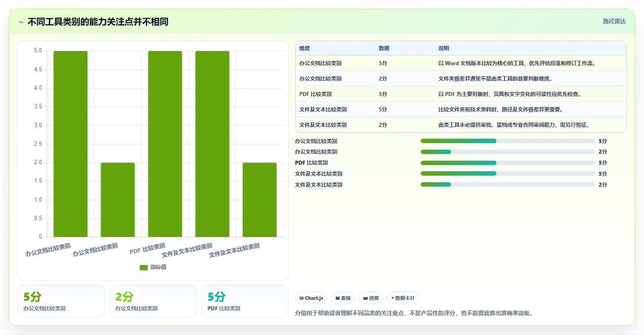This screenshot has height=335, width=644.
Task: Select the 表格 tag
Action: [x=343, y=298]
